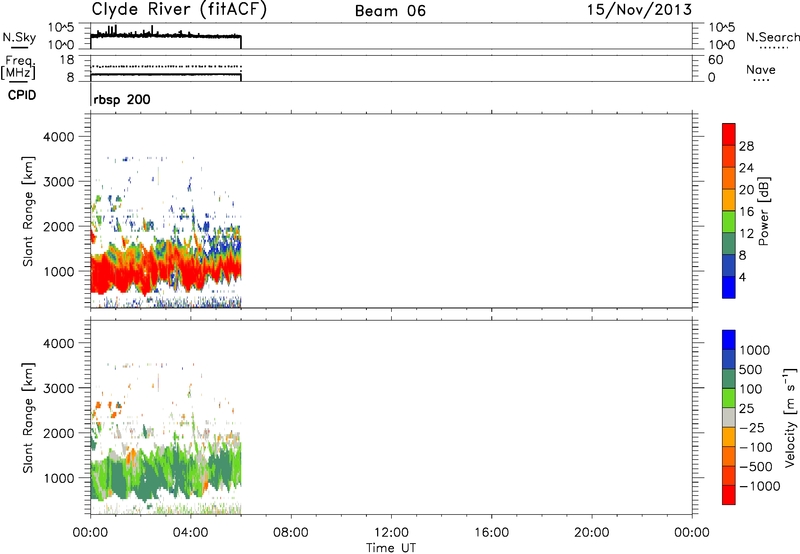
Task: Click the "60" Nave axis tick label
Action: pyautogui.click(x=715, y=60)
